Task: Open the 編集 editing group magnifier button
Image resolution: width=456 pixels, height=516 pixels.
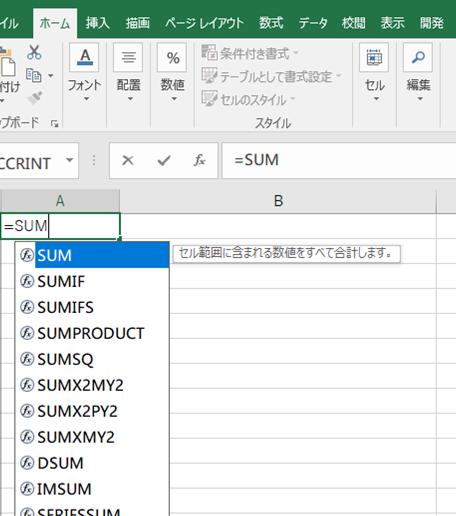Action: (418, 73)
